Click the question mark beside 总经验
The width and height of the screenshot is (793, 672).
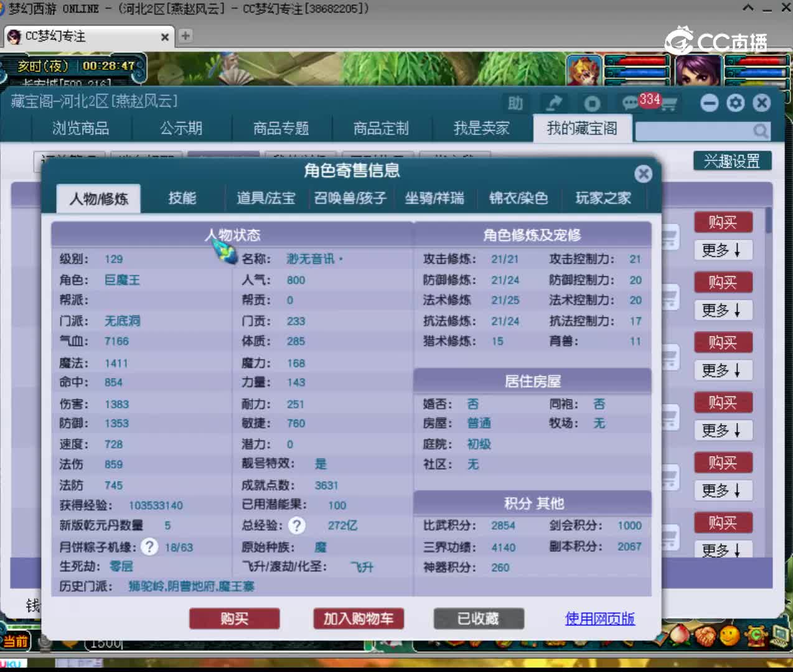pos(297,526)
